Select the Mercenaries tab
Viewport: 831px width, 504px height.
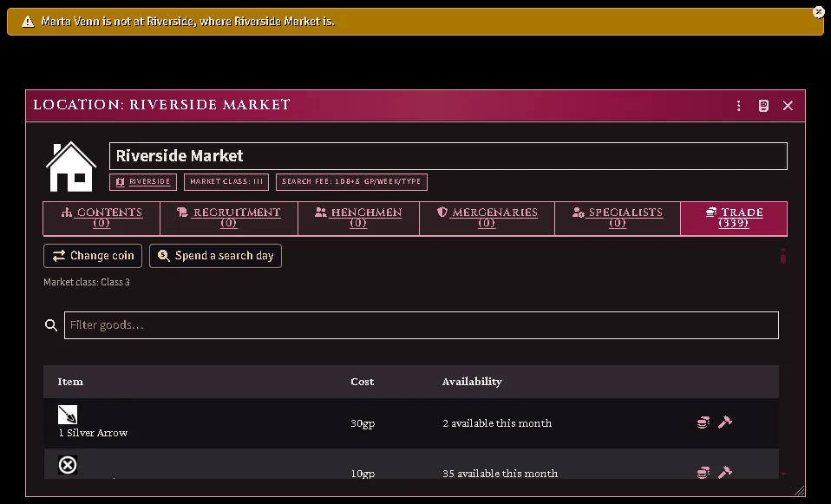coord(487,218)
